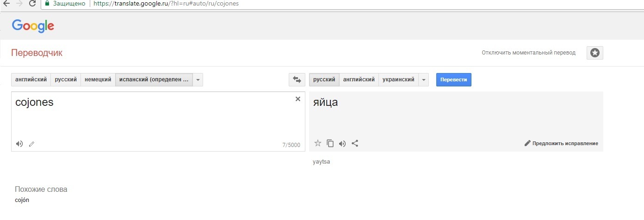644x220 pixels.
Task: Select английский as target language
Action: coord(359,79)
